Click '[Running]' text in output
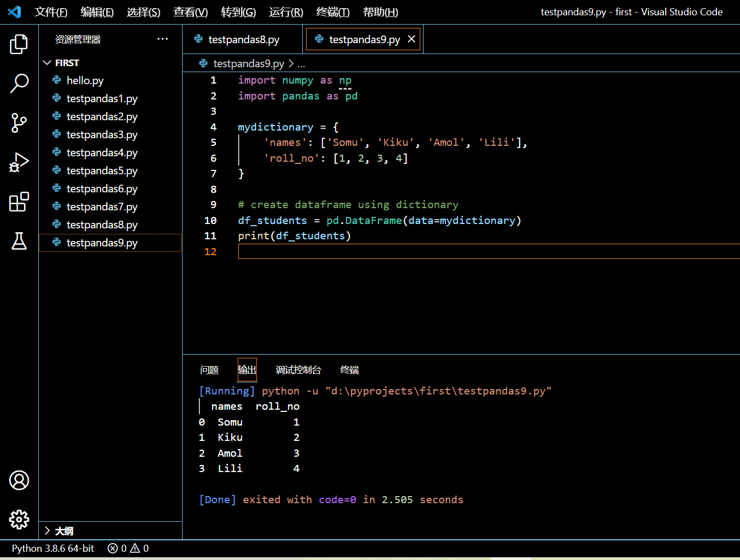Screen dimensions: 740x560 (227, 391)
